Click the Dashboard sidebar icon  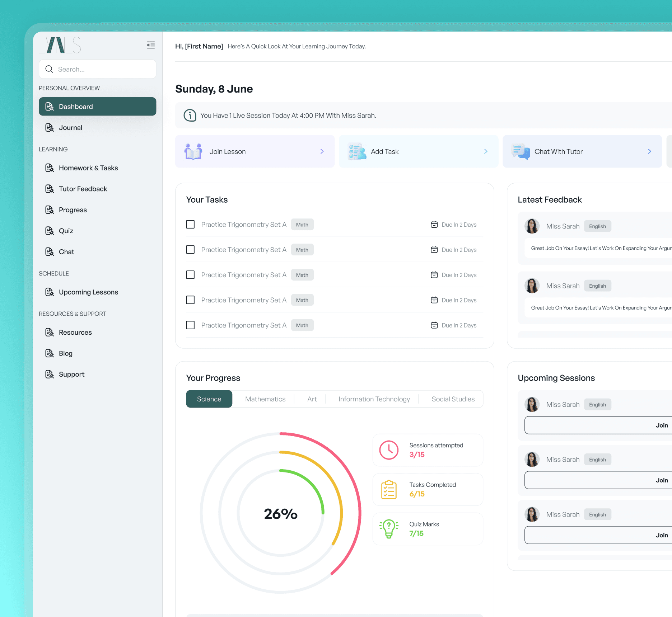[x=50, y=107]
